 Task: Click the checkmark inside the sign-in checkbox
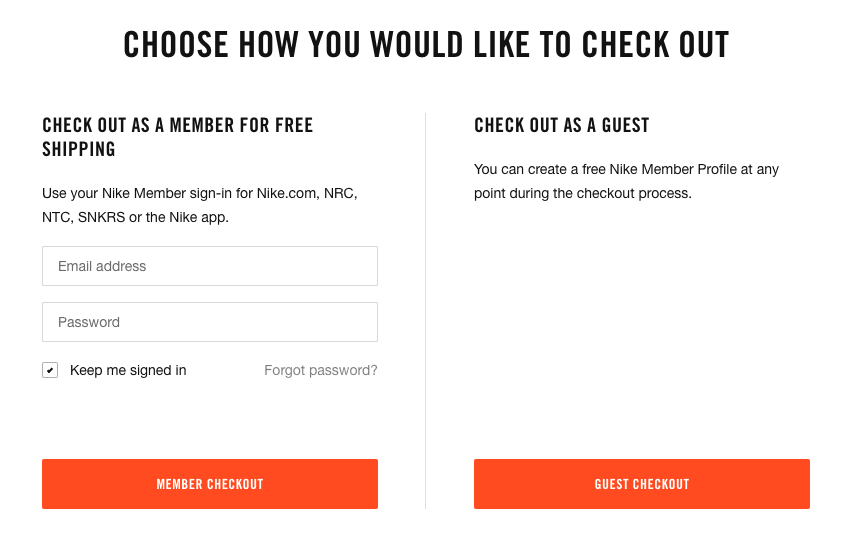click(x=50, y=370)
